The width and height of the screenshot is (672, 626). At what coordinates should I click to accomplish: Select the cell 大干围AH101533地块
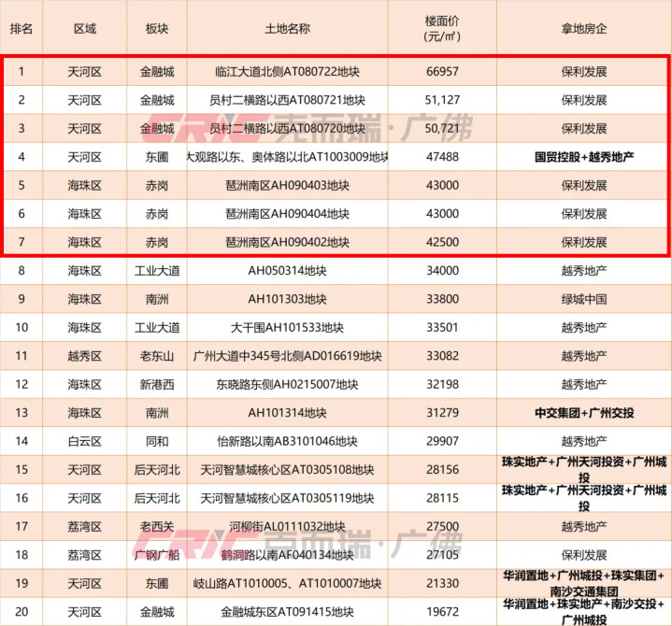(287, 328)
